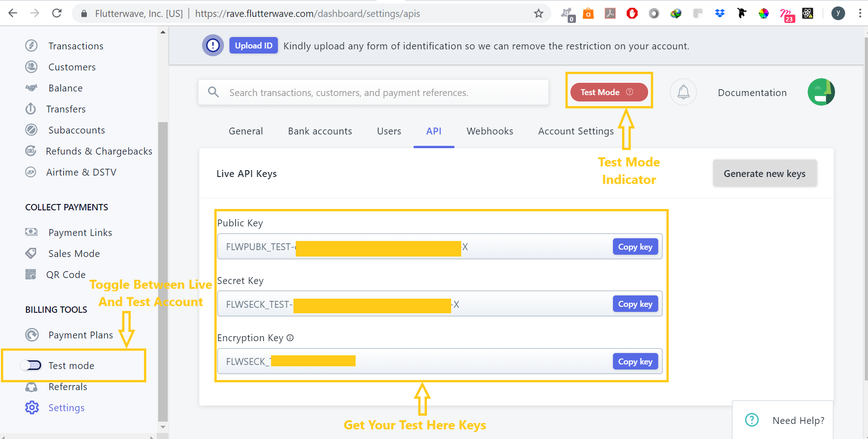868x439 pixels.
Task: Click the Payment Links cash icon
Action: [x=31, y=232]
